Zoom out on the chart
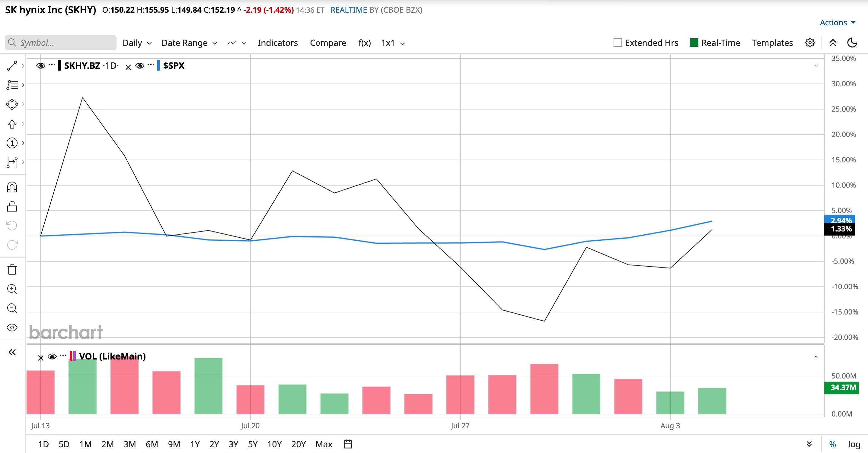 click(x=12, y=308)
